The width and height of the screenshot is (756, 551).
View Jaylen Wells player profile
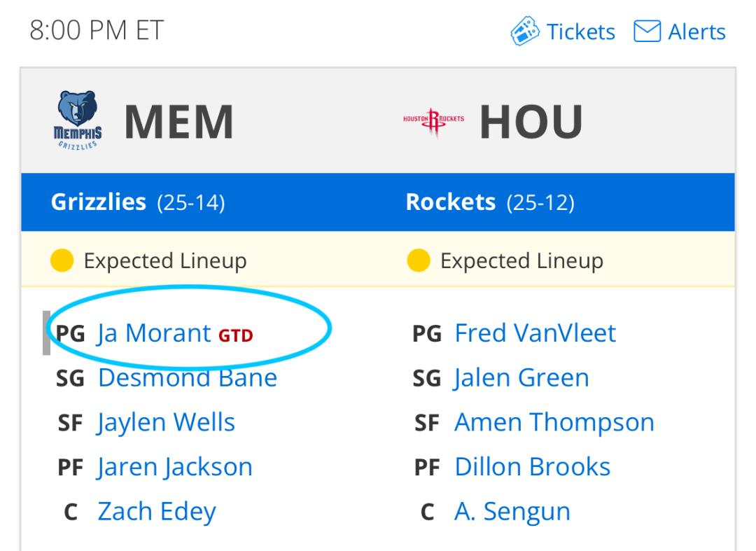click(x=166, y=423)
